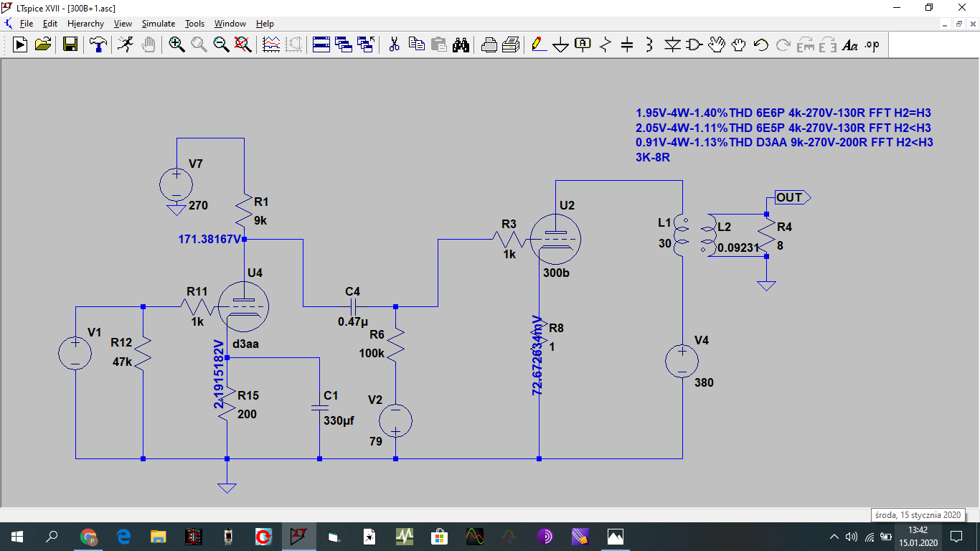
Task: Click the Windows Start button
Action: 17,536
